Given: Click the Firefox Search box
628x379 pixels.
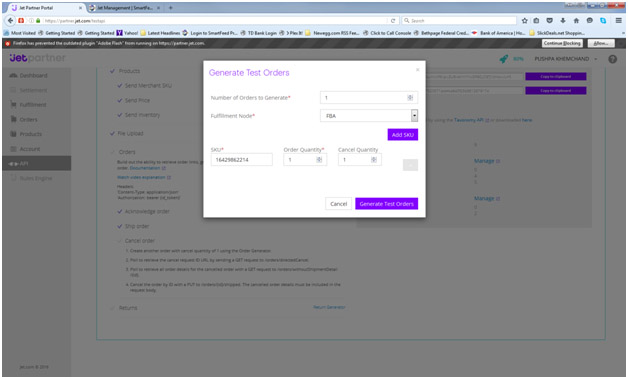Looking at the screenshot, I should click(x=459, y=20).
